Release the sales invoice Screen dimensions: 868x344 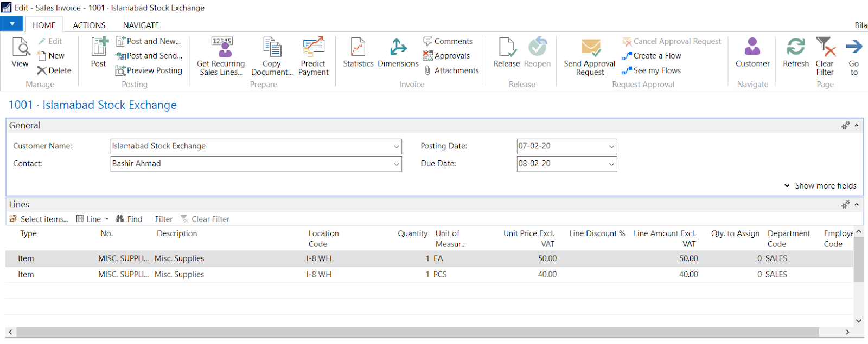(507, 53)
